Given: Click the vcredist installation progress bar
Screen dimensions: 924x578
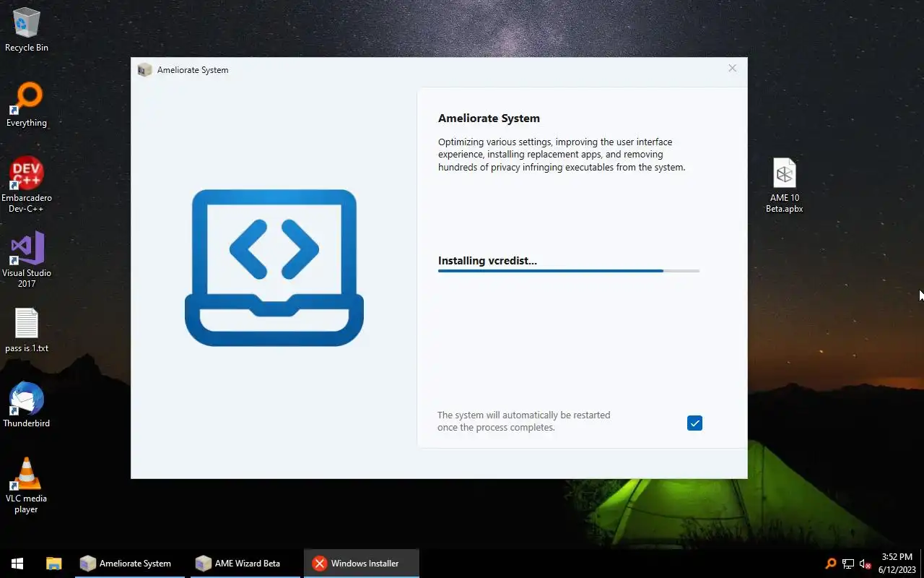Looking at the screenshot, I should click(569, 271).
